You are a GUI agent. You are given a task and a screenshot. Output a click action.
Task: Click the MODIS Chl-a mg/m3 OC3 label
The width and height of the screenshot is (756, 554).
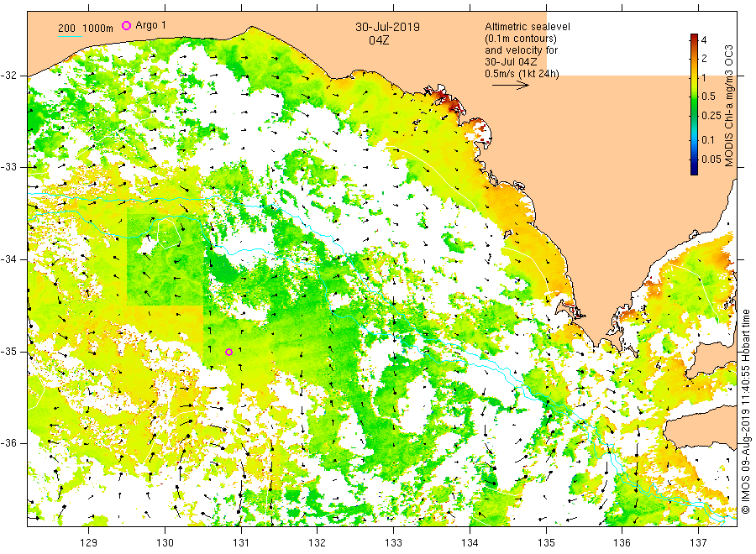pos(729,106)
